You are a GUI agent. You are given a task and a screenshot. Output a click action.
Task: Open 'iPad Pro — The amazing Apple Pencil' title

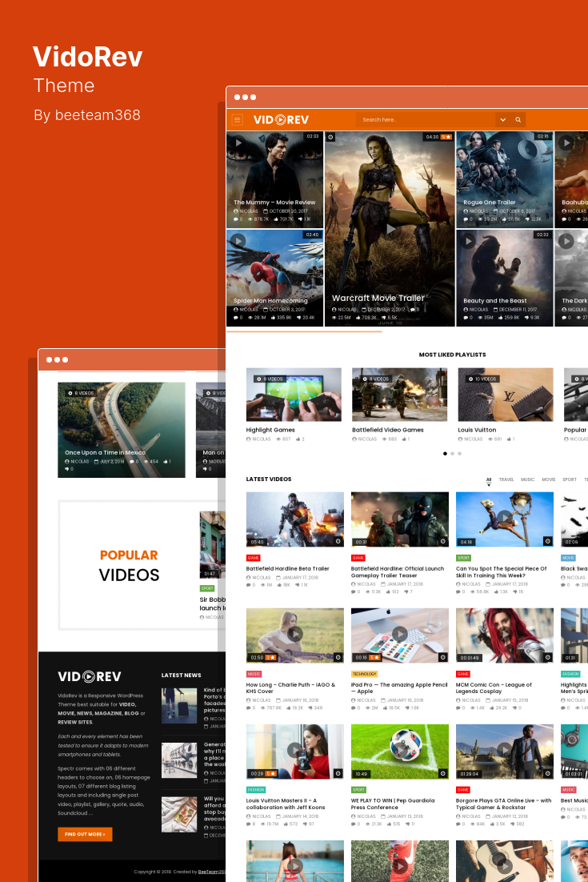399,688
